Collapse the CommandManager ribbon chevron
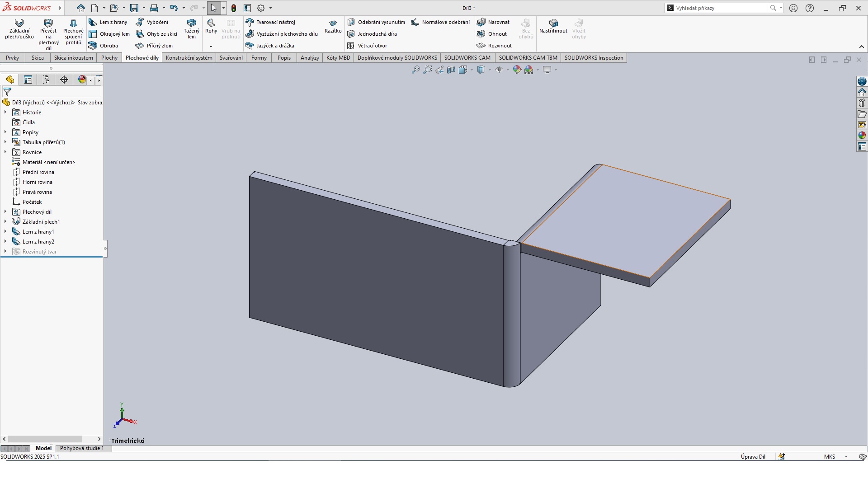This screenshot has width=868, height=488. click(x=862, y=47)
